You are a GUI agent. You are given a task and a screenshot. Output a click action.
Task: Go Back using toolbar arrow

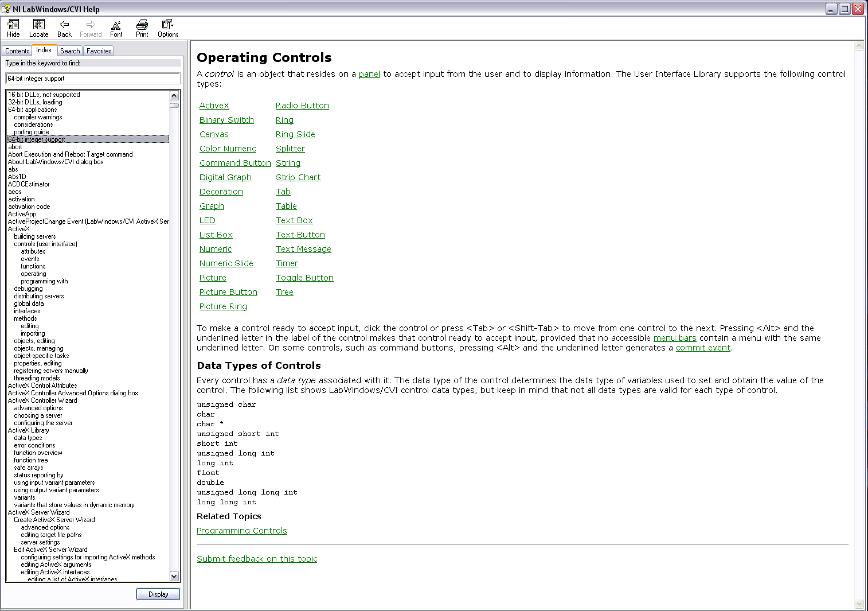(64, 28)
